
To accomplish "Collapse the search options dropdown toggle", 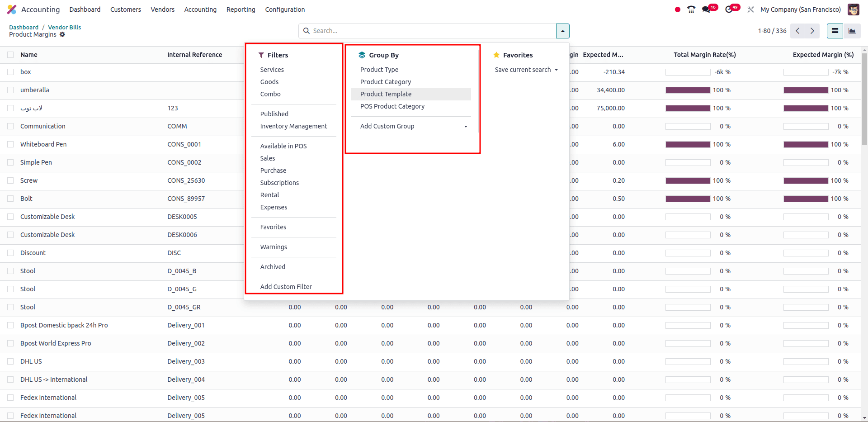I will click(x=562, y=31).
